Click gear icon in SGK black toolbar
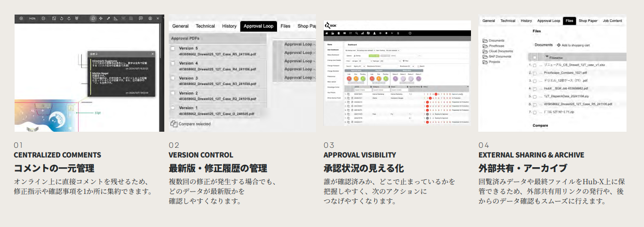 (x=380, y=33)
